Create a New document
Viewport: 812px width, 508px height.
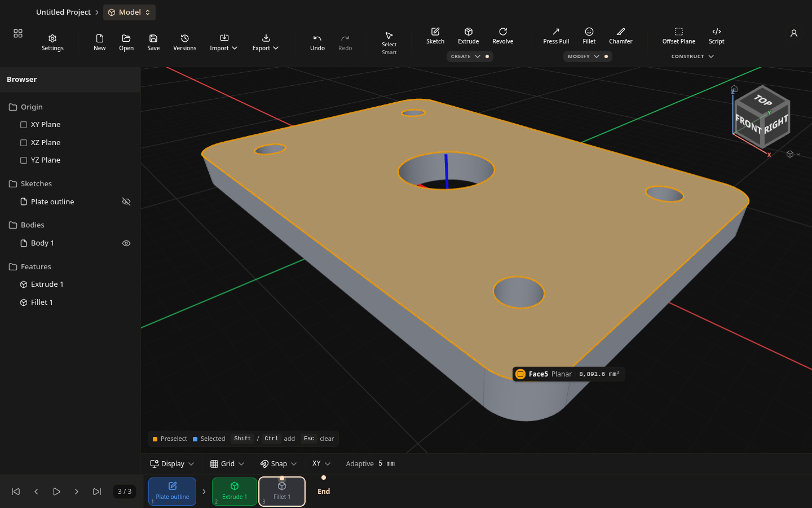(99, 42)
